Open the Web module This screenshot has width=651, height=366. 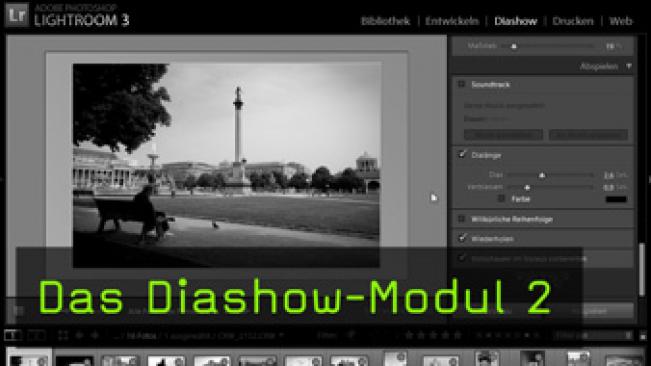621,21
